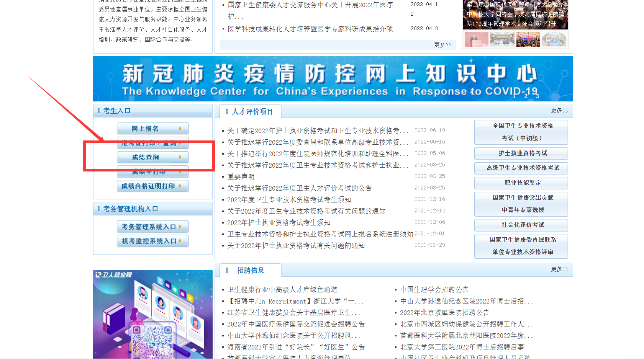
Task: Click 更多>> below the top news list
Action: click(x=443, y=45)
